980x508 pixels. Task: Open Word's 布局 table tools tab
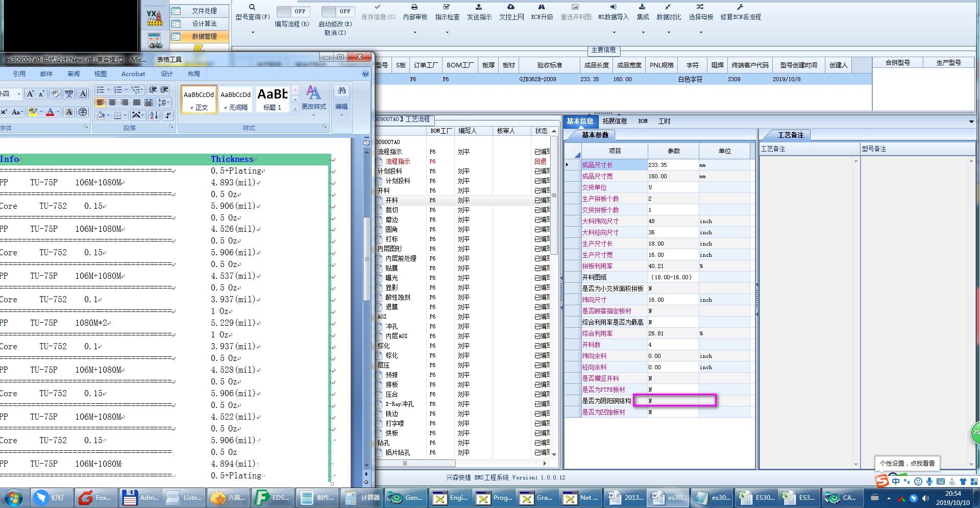coord(193,74)
